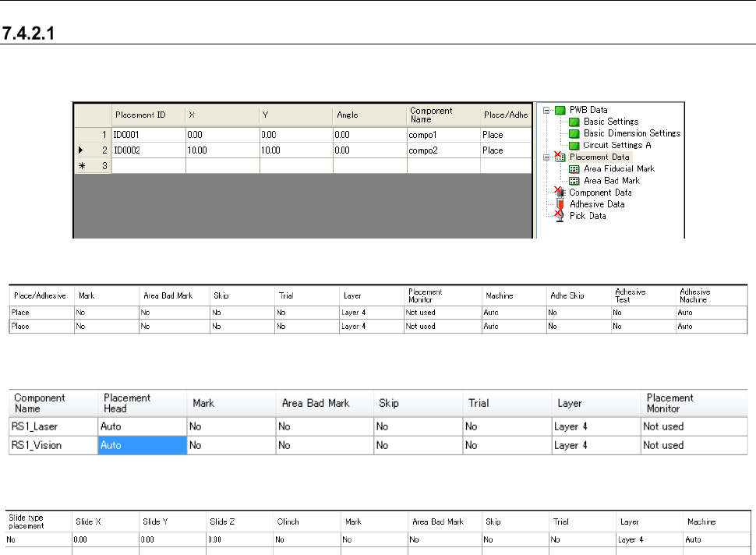Click the X value 10.00 cell

[222, 150]
